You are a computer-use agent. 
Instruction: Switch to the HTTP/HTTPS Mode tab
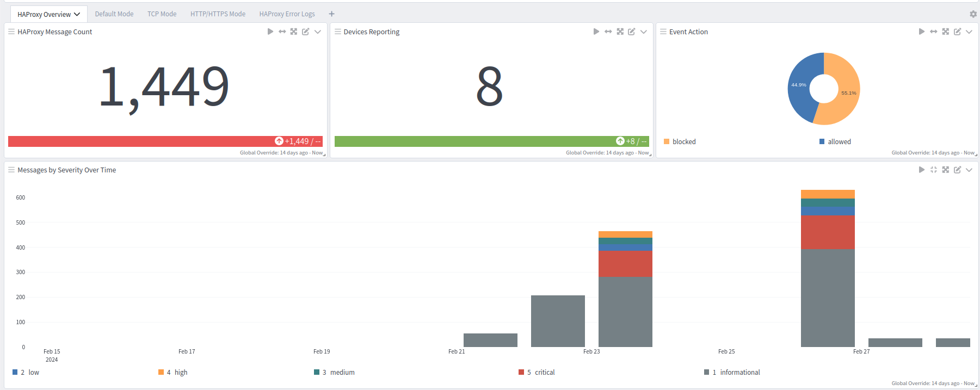tap(218, 14)
